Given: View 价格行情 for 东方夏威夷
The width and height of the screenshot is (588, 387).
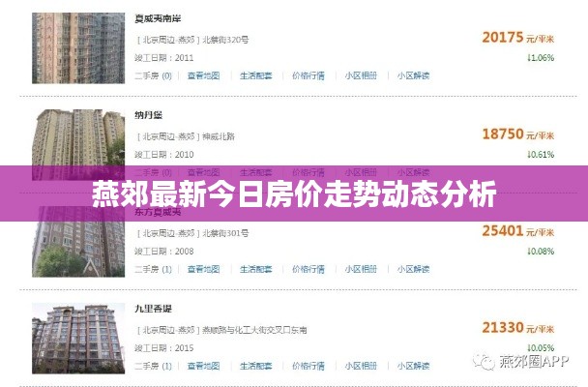Looking at the screenshot, I should [309, 269].
